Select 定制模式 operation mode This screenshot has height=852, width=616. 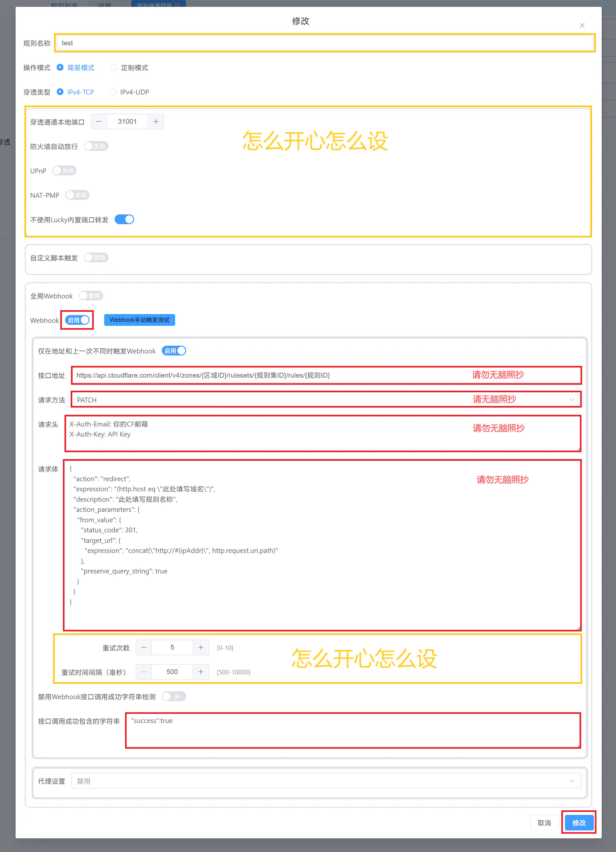(114, 68)
